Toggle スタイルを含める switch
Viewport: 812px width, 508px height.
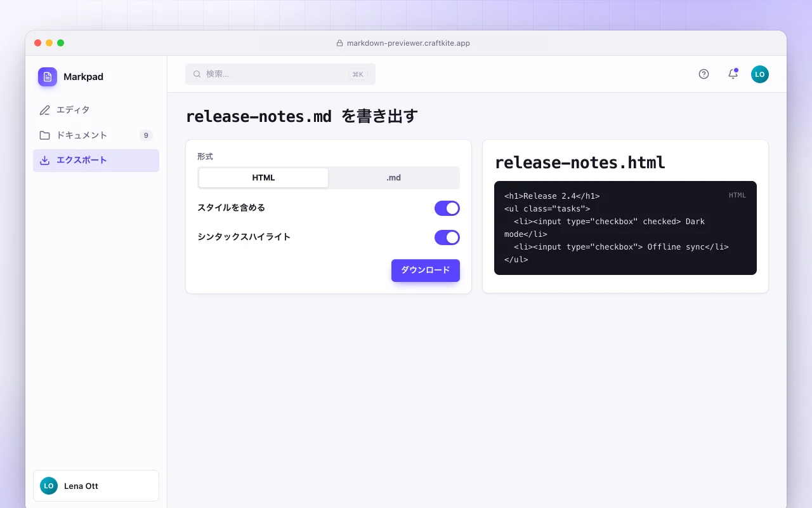click(x=447, y=208)
